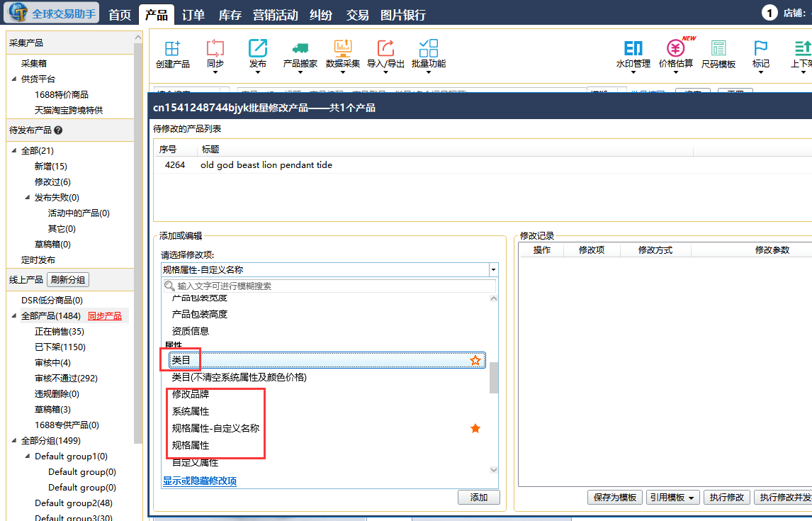Click the 创建产品 toolbar icon
Image resolution: width=812 pixels, height=521 pixels.
click(x=172, y=48)
